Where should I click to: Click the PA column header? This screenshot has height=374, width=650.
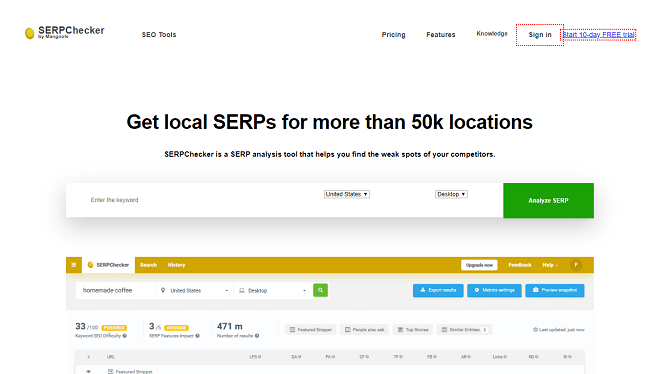(330, 357)
